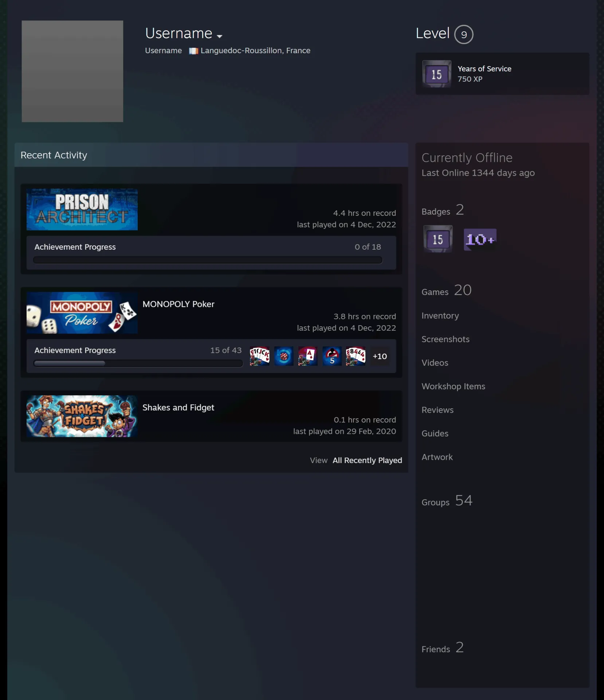604x700 pixels.
Task: Open the Badges section link
Action: (443, 210)
